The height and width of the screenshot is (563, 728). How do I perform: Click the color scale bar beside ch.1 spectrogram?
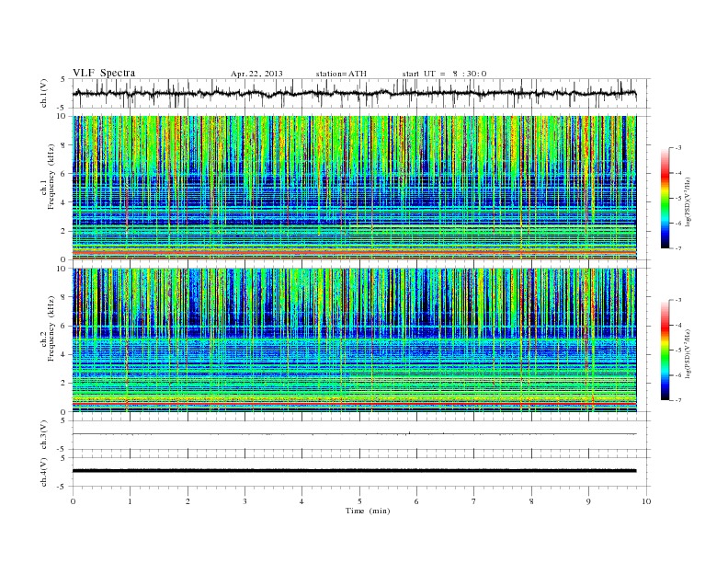[x=665, y=198]
